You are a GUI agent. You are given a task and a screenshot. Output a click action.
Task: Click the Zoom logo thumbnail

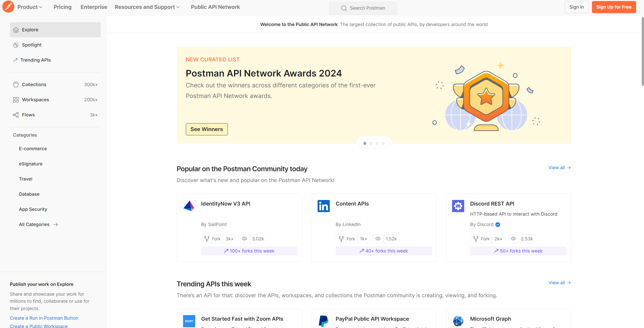coord(189,321)
